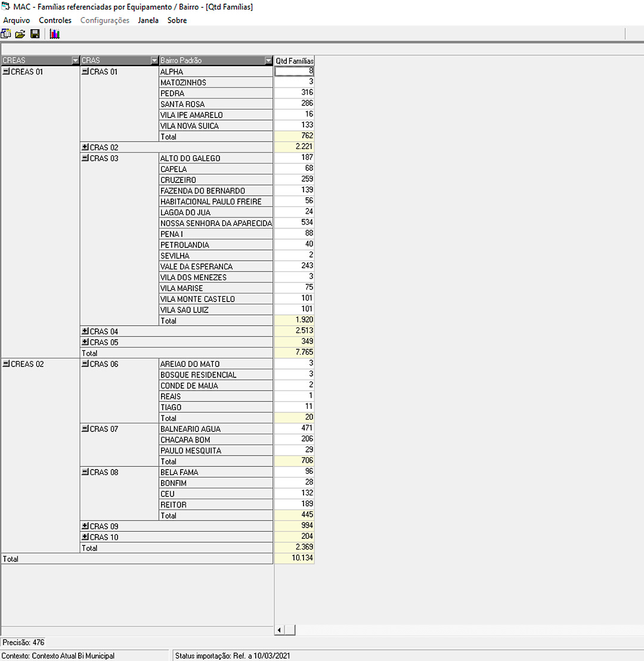Image resolution: width=644 pixels, height=661 pixels.
Task: Open the Sobre menu
Action: coord(177,20)
